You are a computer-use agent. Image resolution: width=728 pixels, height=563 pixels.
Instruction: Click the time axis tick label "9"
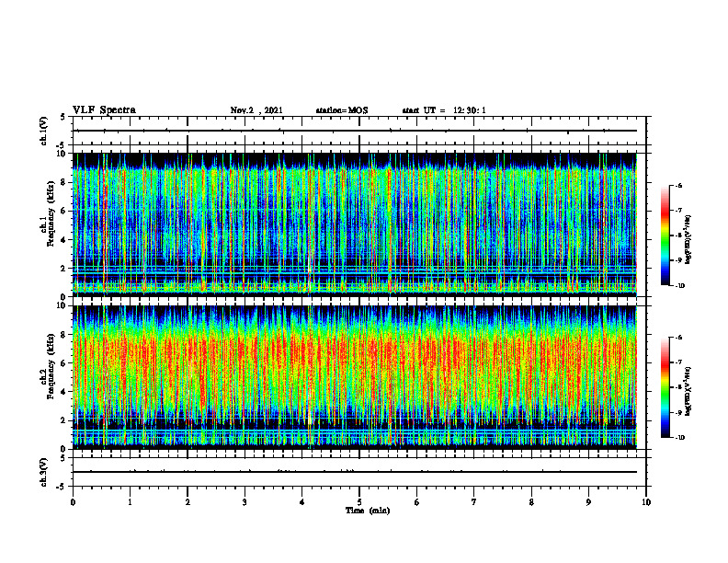point(588,502)
